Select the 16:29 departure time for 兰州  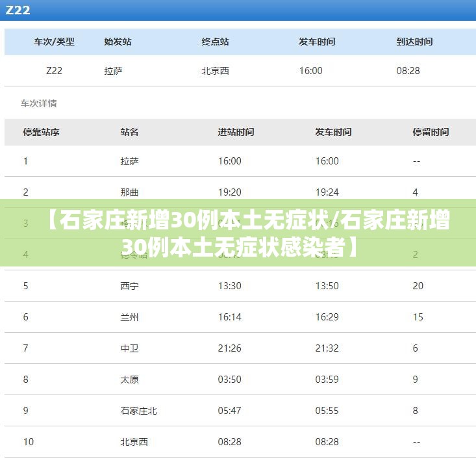tap(327, 317)
